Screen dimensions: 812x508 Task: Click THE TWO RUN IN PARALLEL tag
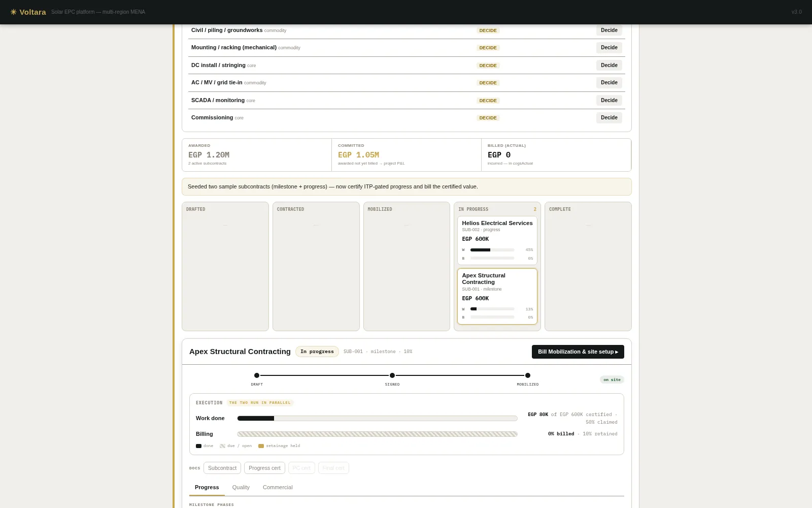tap(260, 403)
